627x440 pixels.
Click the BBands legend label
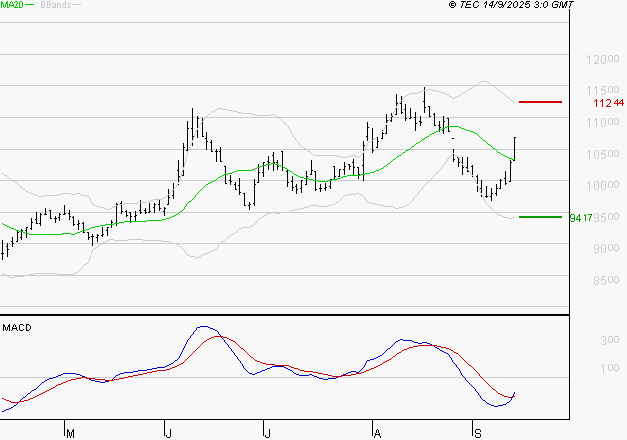click(x=56, y=5)
